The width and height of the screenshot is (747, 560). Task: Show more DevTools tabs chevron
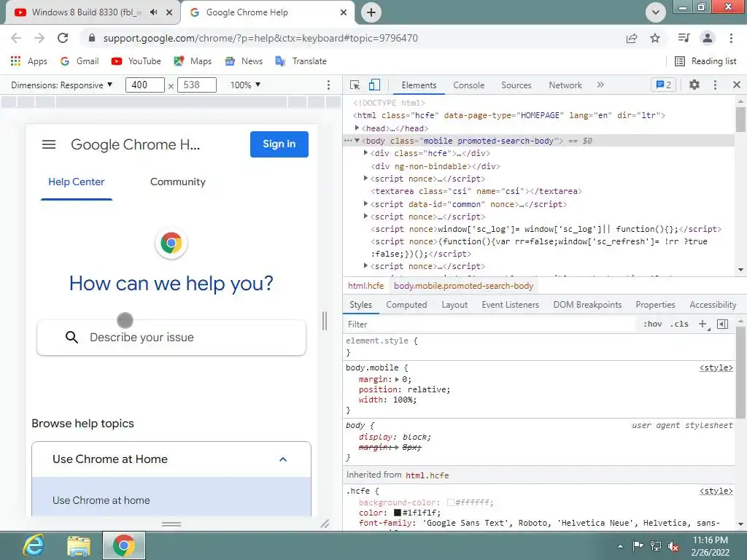coord(600,85)
